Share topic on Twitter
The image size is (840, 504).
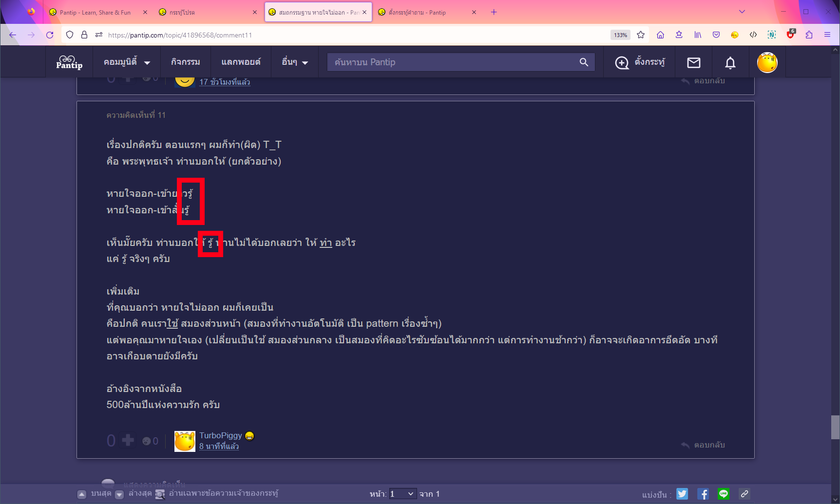[682, 494]
